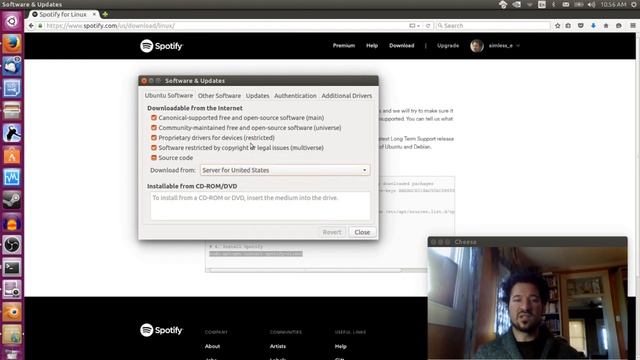Toggle Canonical-supported software (main) checkbox
This screenshot has height=360, width=640.
pos(154,118)
